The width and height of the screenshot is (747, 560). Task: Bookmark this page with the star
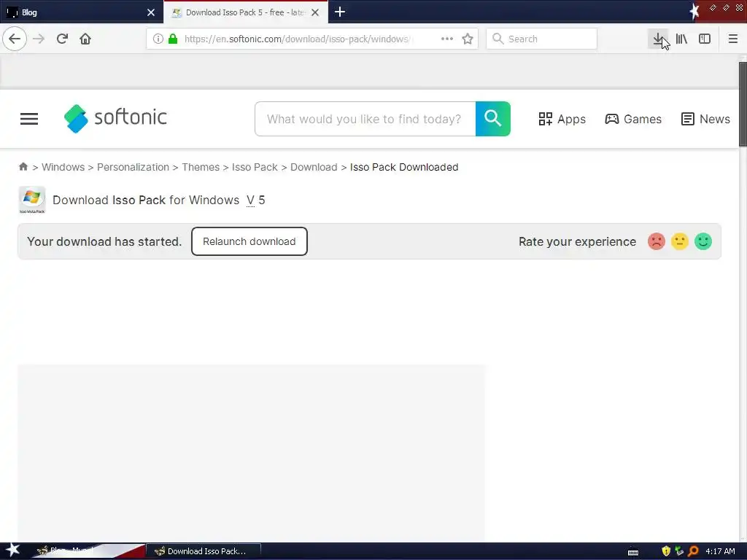coord(468,39)
